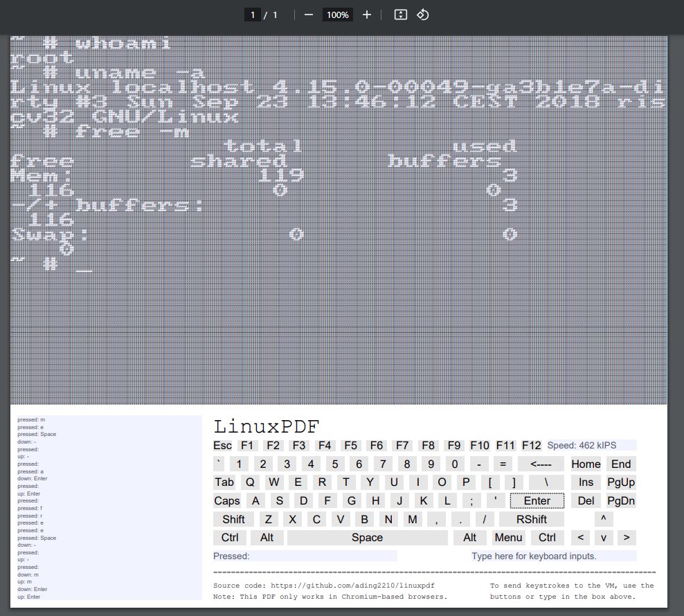Zoom in with the plus icon
The width and height of the screenshot is (684, 616).
(367, 15)
